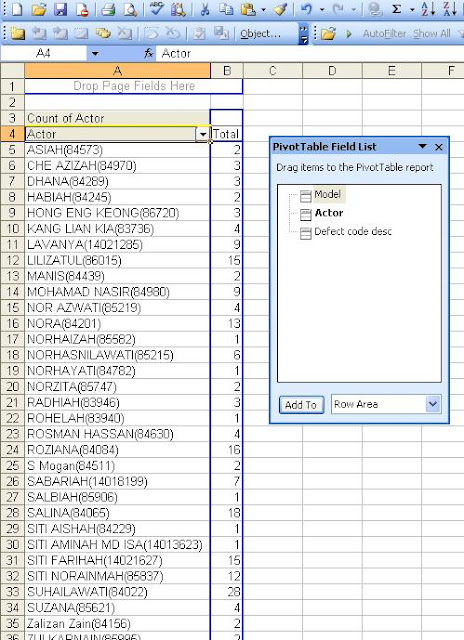This screenshot has height=640, width=464.
Task: Show all comments with stacked notes icon
Action: 103,33
